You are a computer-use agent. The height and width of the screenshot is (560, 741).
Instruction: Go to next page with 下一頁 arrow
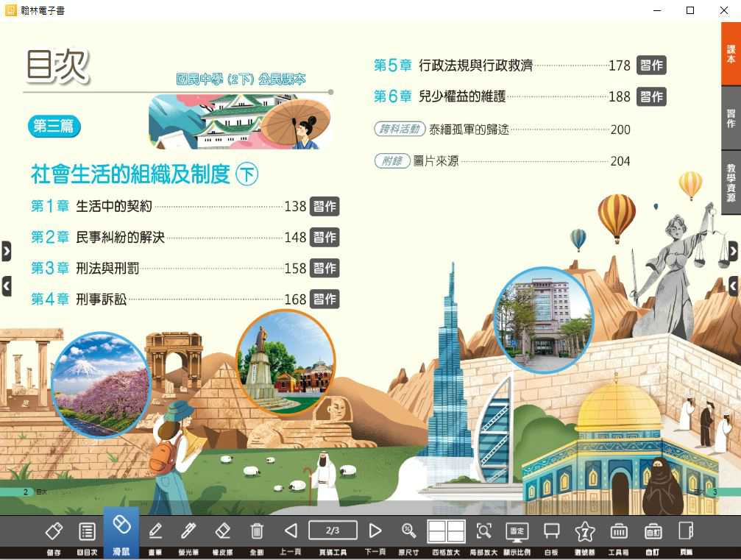tap(375, 531)
